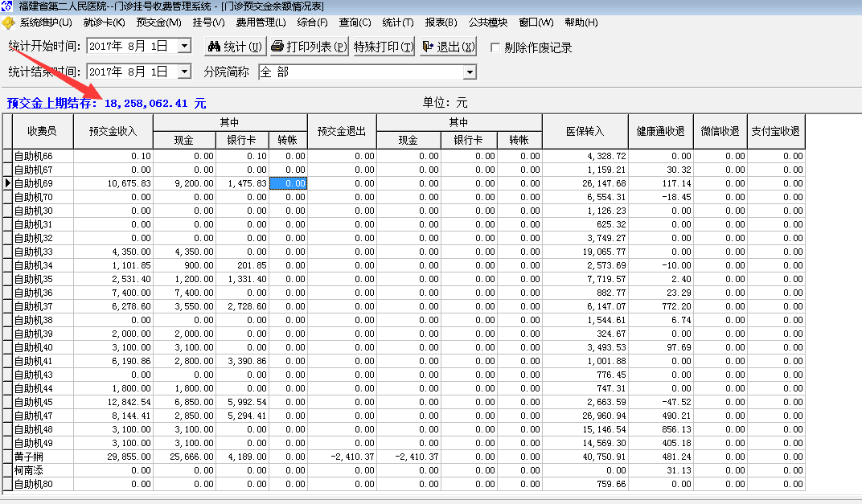Open the 综合(F) menu
Image resolution: width=862 pixels, height=504 pixels.
coord(312,23)
